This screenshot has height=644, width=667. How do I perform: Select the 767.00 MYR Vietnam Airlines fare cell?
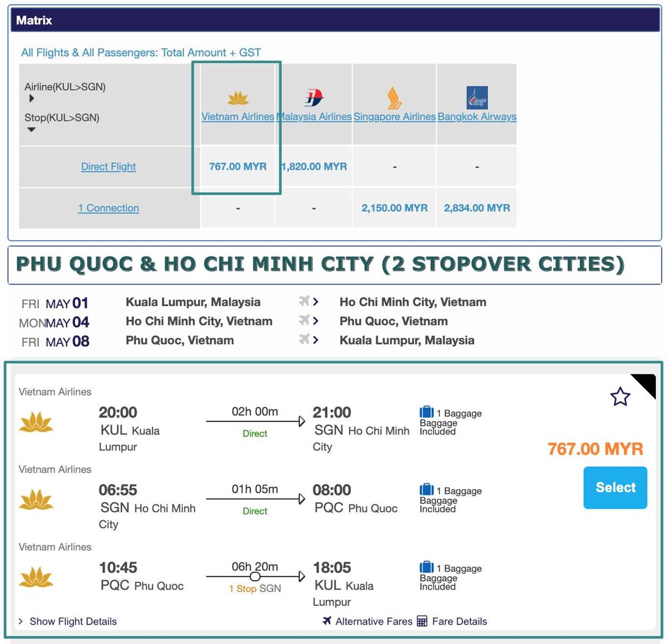click(238, 167)
